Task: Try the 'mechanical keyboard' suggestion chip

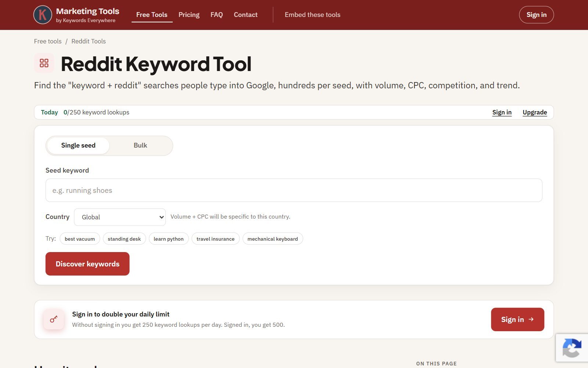Action: (x=273, y=239)
